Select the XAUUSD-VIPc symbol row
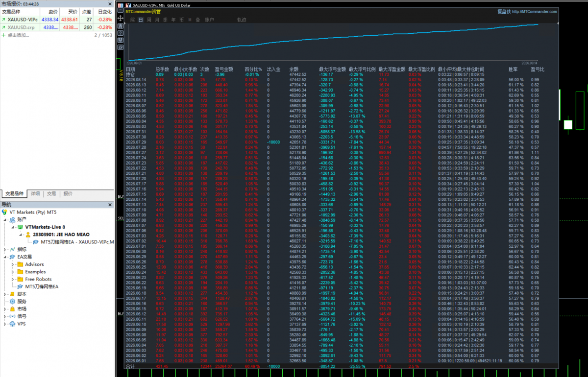This screenshot has width=588, height=377. (58, 20)
